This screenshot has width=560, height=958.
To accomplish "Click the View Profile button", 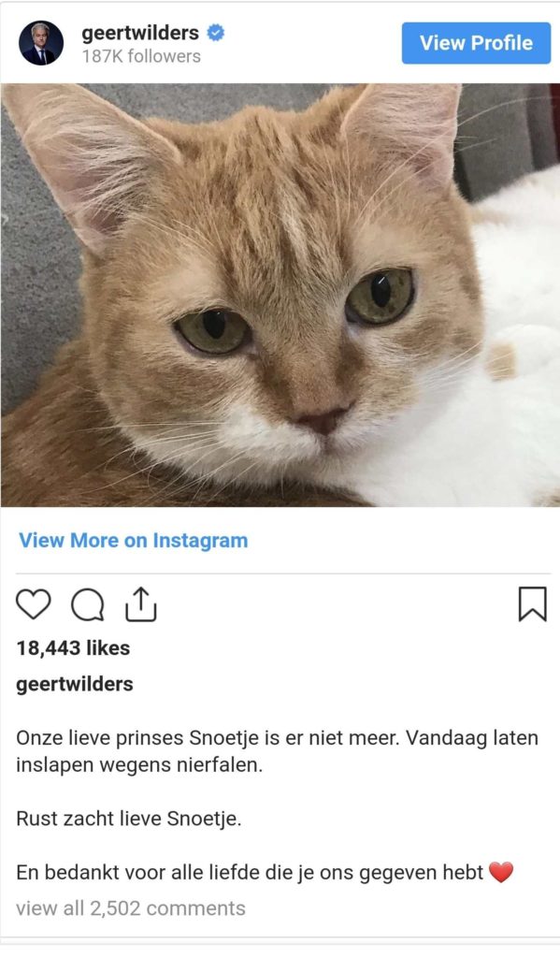I will [x=477, y=43].
